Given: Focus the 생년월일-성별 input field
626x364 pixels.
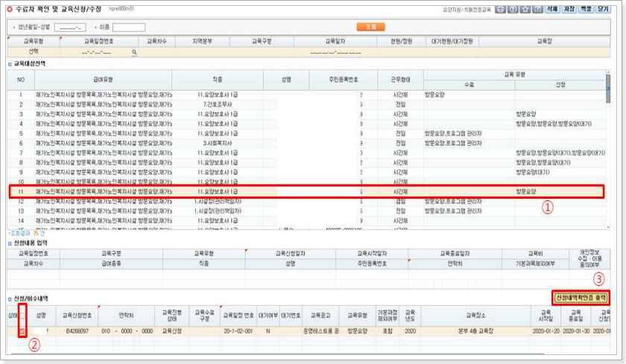Looking at the screenshot, I should 70,28.
